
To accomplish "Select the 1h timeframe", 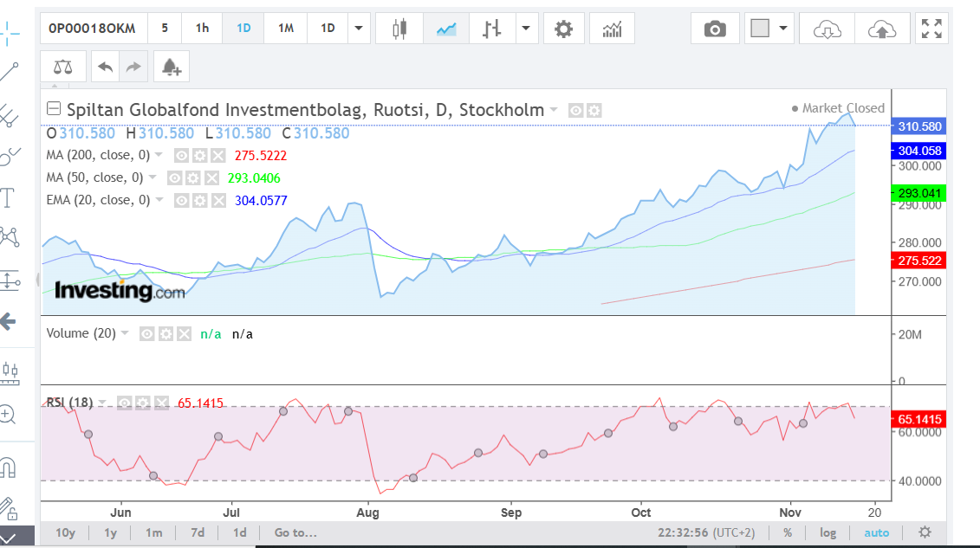I will pyautogui.click(x=202, y=29).
